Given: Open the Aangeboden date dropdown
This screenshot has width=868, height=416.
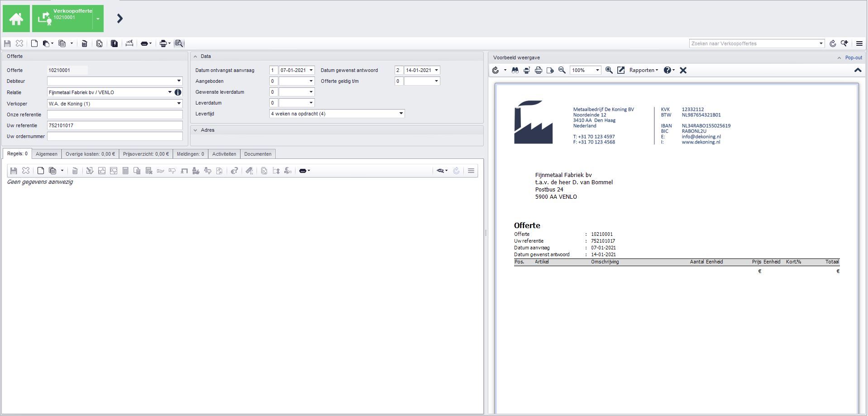Looking at the screenshot, I should 311,81.
